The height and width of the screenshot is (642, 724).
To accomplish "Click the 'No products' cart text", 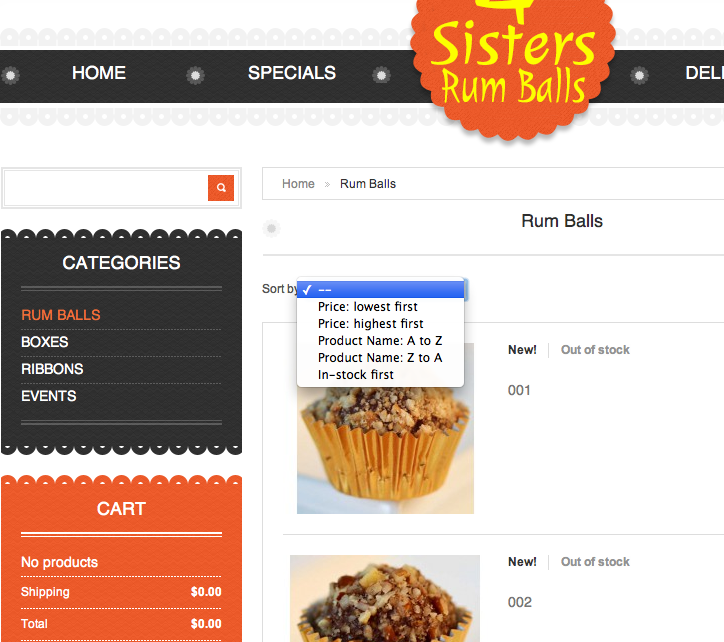I will click(60, 562).
